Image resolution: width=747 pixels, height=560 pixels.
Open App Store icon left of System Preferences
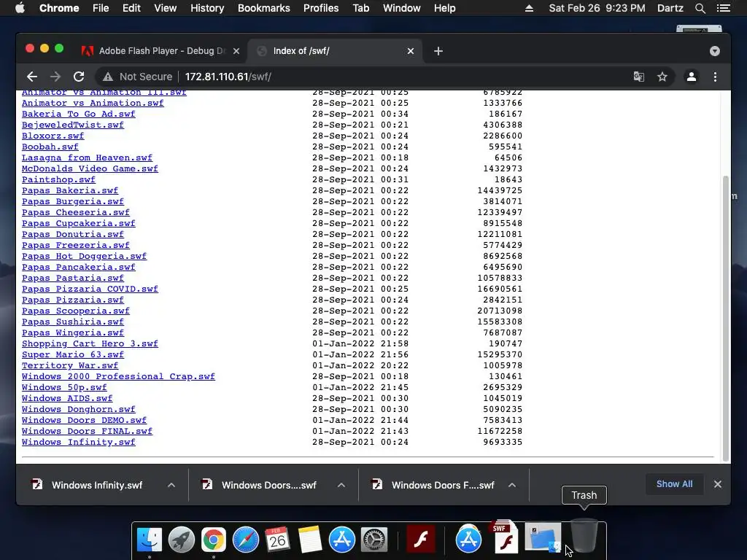[x=342, y=540]
